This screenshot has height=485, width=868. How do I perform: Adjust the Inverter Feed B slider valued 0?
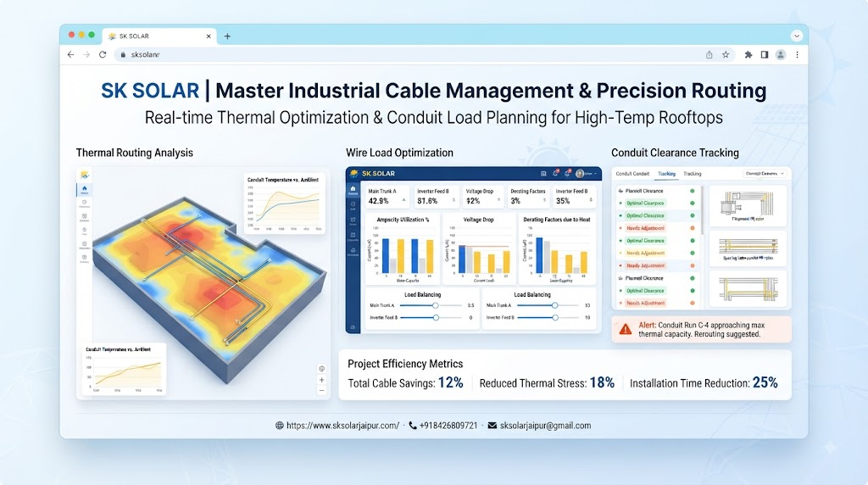point(436,318)
